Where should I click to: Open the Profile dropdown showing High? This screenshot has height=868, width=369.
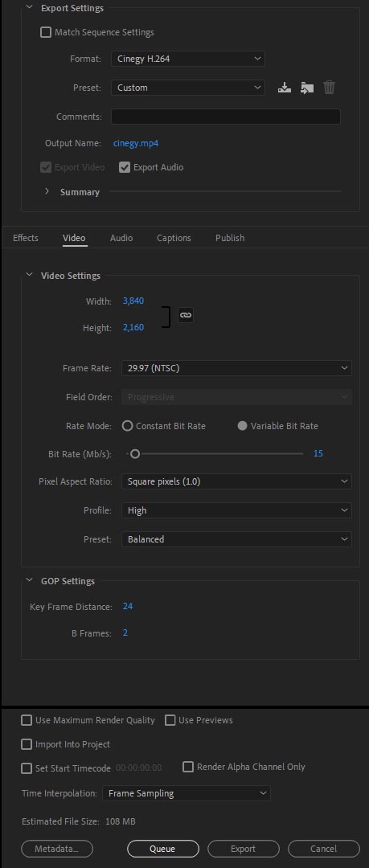236,510
